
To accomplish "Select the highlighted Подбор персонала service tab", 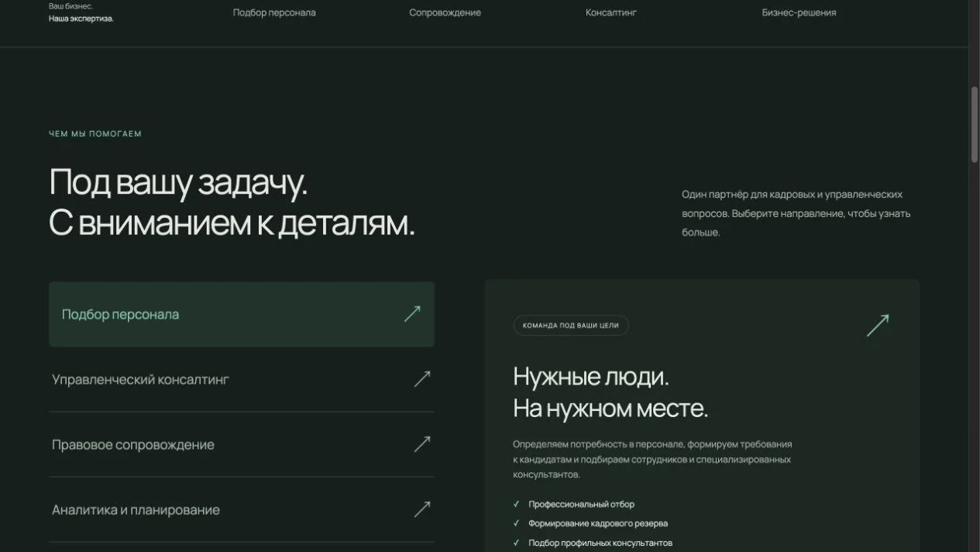I will pos(242,314).
